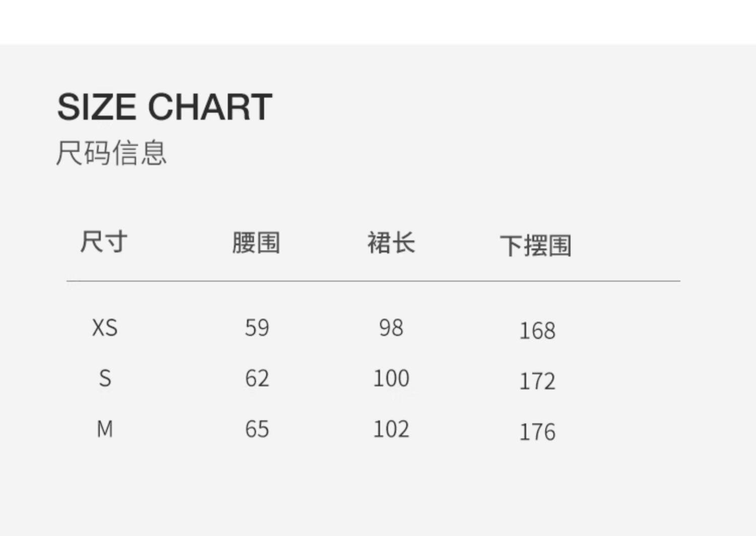Select hem circumference value 168

click(x=537, y=331)
